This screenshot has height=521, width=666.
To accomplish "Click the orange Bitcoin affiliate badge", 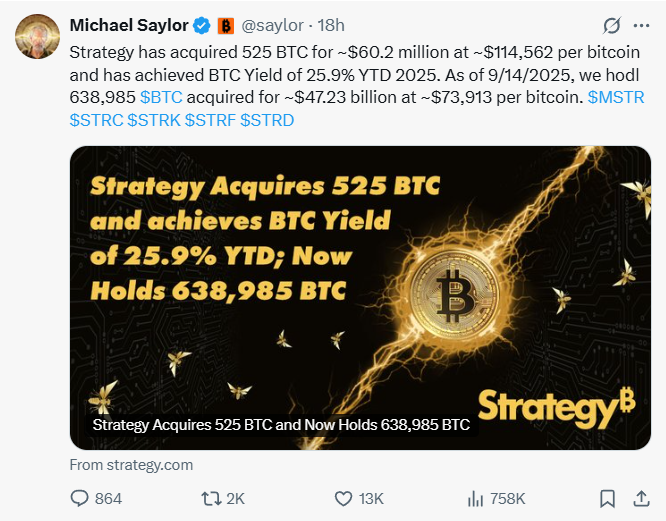I will pyautogui.click(x=226, y=25).
